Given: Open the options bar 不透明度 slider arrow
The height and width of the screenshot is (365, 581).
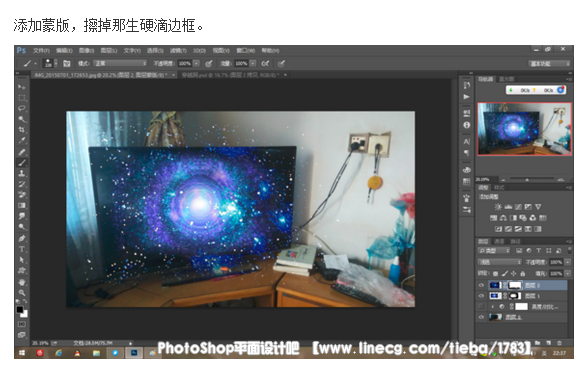Looking at the screenshot, I should [197, 64].
